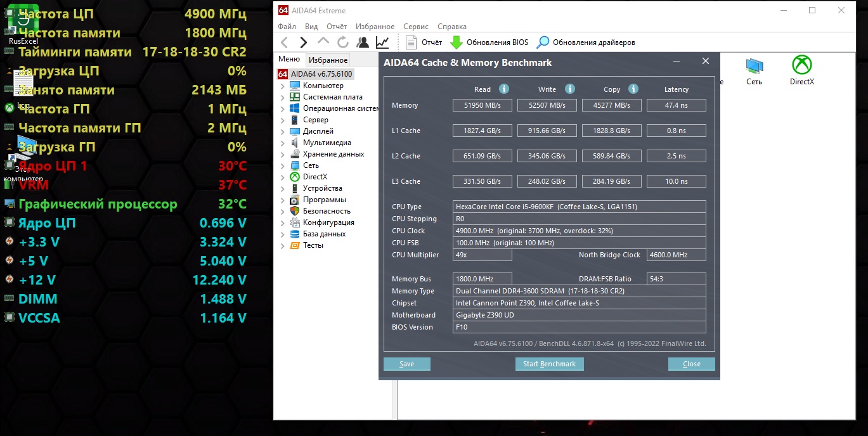Click the Back navigation arrow in AIDA64 toolbar
The width and height of the screenshot is (868, 436).
pyautogui.click(x=285, y=42)
